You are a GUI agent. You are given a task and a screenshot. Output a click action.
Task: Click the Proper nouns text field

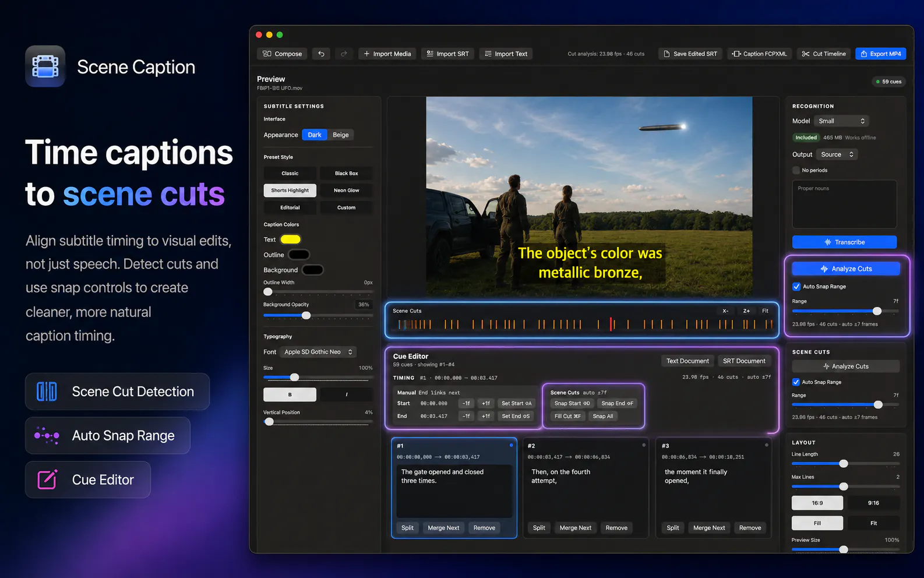click(x=844, y=204)
